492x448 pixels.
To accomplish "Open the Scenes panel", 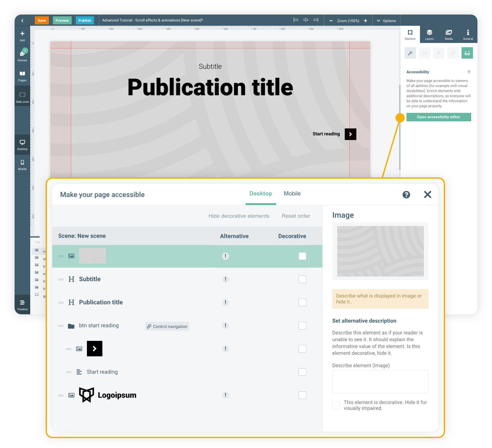I will (22, 55).
